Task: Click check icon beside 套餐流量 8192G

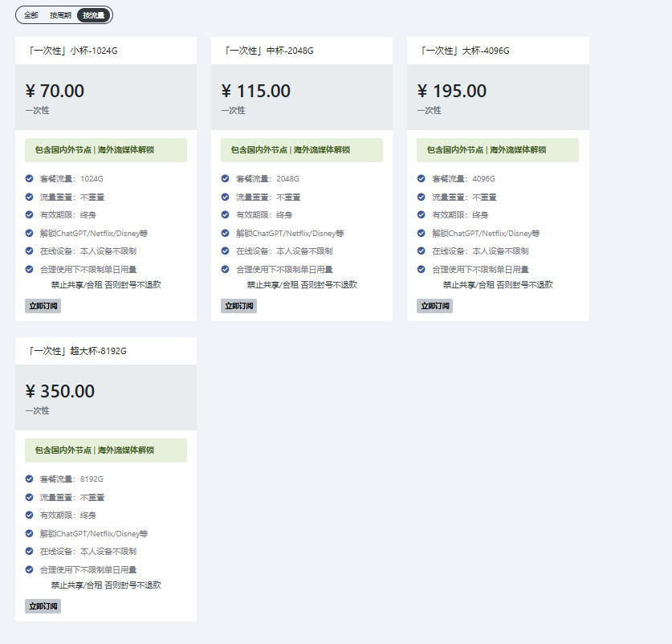Action: tap(30, 479)
